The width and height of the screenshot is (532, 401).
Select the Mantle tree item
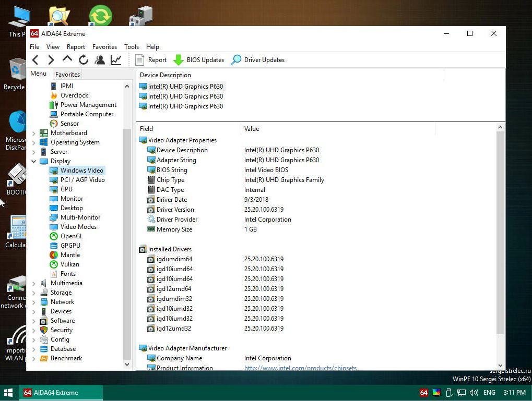coord(70,255)
